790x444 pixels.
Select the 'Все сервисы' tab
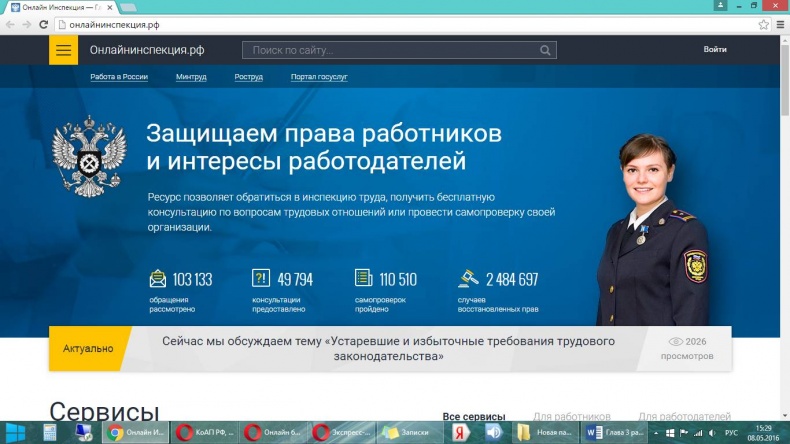click(x=473, y=416)
